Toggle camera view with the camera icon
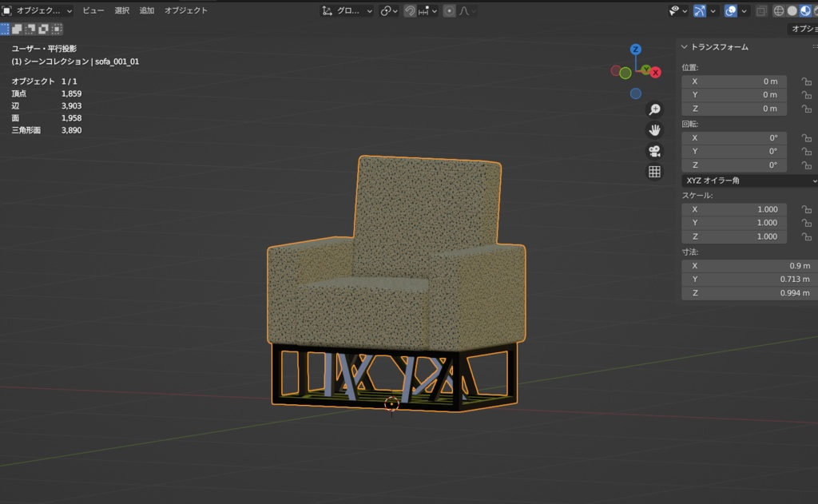818x504 pixels. pos(654,151)
